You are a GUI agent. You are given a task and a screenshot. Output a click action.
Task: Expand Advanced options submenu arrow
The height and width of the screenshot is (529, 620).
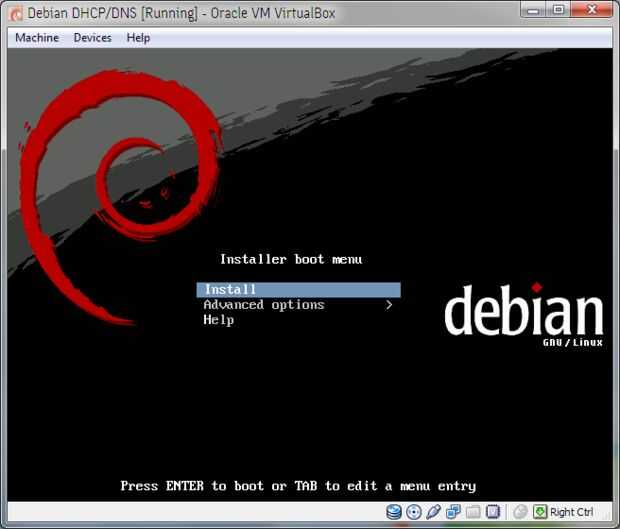(389, 305)
